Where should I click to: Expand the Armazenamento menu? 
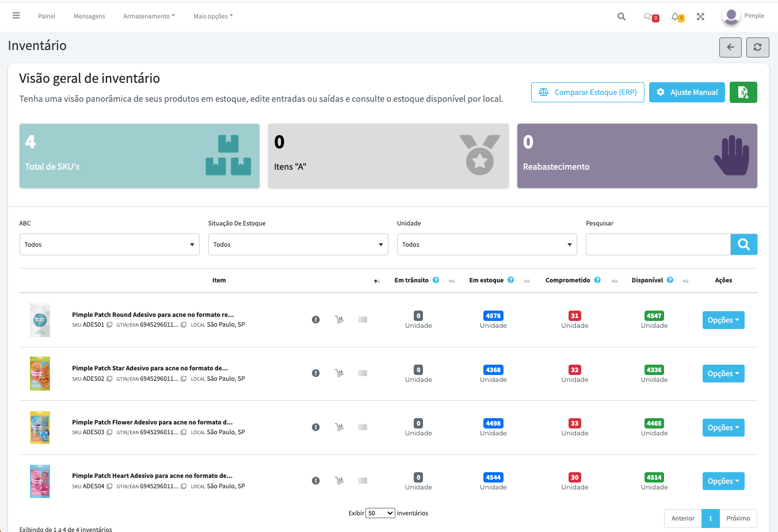click(149, 16)
